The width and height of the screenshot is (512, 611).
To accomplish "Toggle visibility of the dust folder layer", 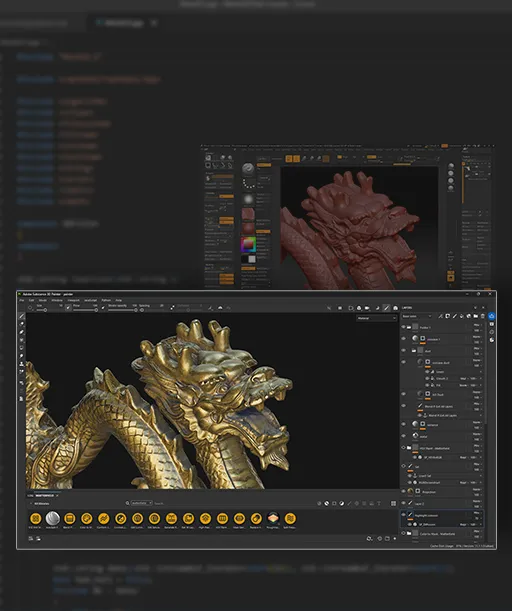I will coord(404,351).
